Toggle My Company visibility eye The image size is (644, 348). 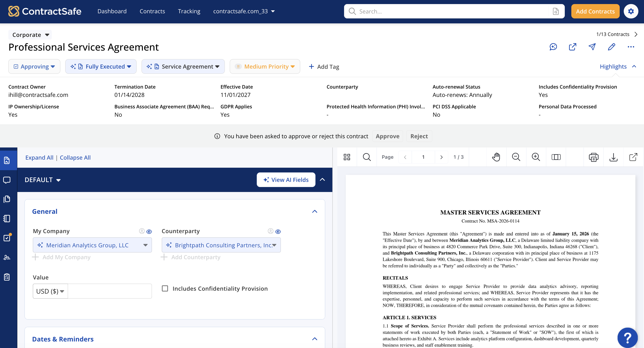[x=149, y=231]
